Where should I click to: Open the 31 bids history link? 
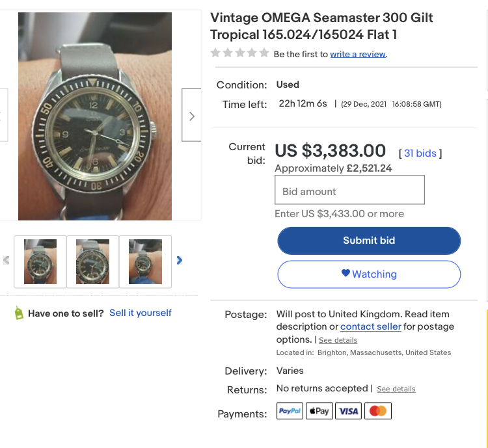420,153
